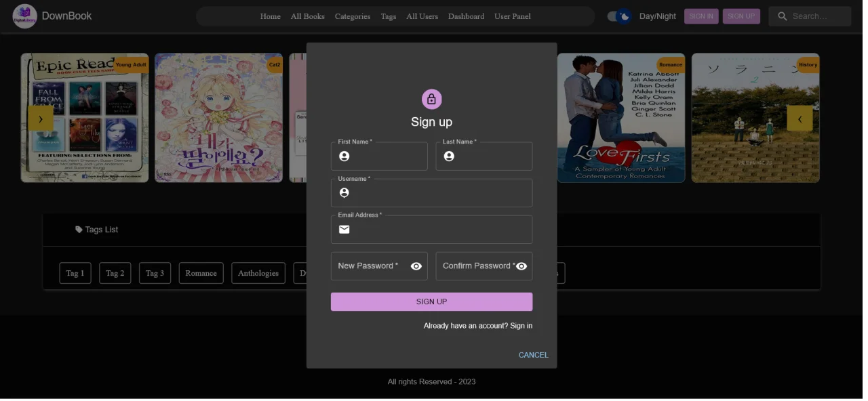Click the person icon in First Name field
The width and height of the screenshot is (868, 401).
(x=344, y=156)
